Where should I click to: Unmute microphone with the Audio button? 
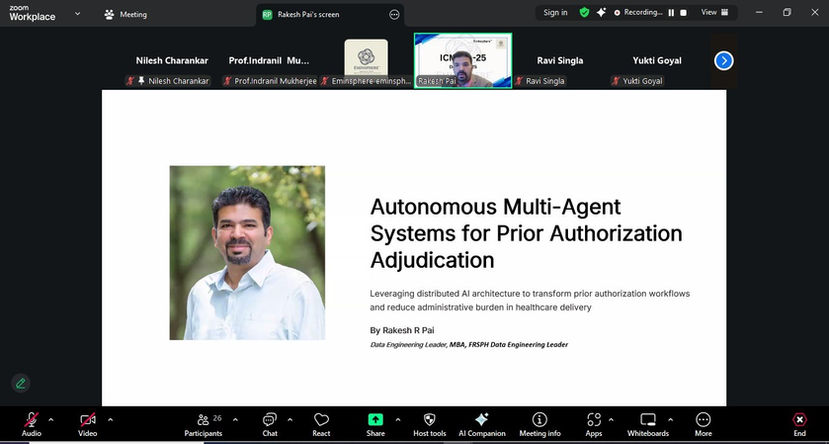tap(31, 424)
